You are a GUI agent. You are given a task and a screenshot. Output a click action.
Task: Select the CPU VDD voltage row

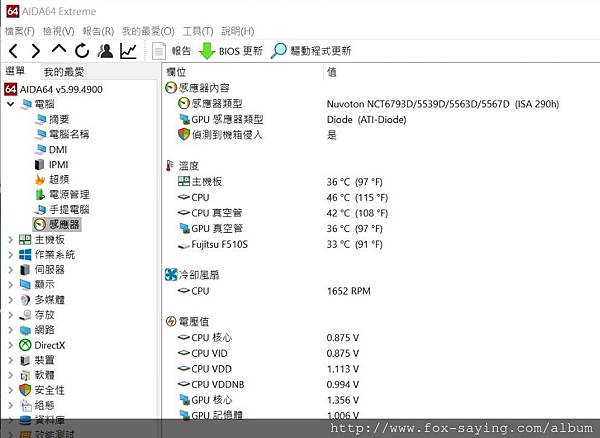268,369
